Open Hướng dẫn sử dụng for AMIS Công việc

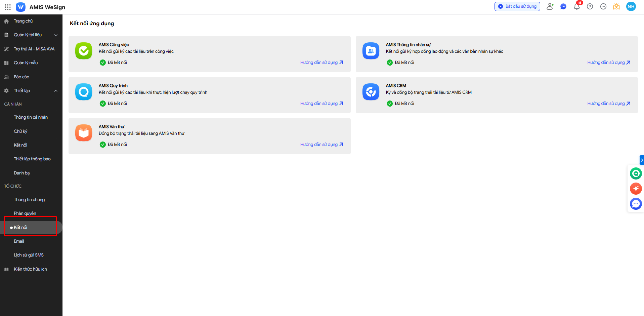pyautogui.click(x=322, y=63)
